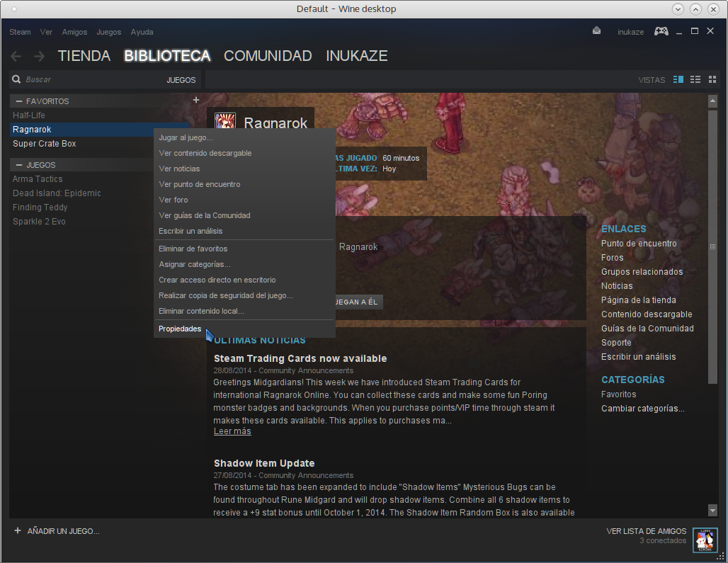Open Punto de encuentro link in Enlaces
Image resolution: width=728 pixels, height=563 pixels.
pos(639,243)
